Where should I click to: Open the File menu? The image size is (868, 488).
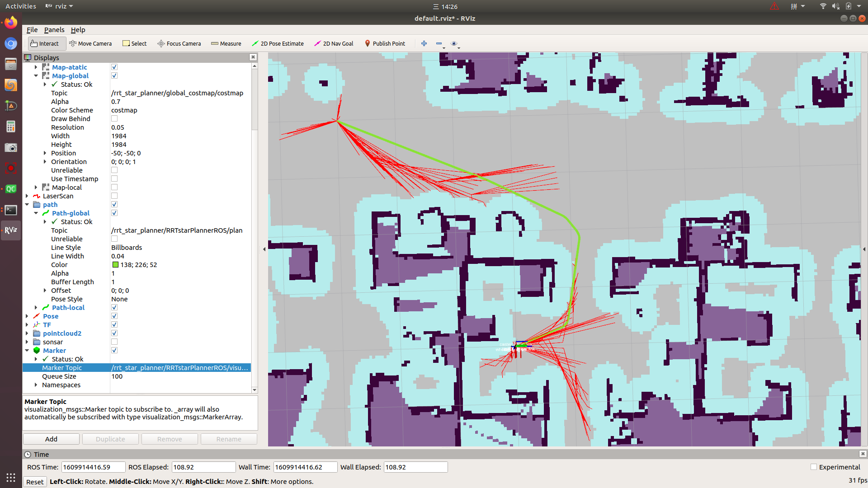[32, 30]
